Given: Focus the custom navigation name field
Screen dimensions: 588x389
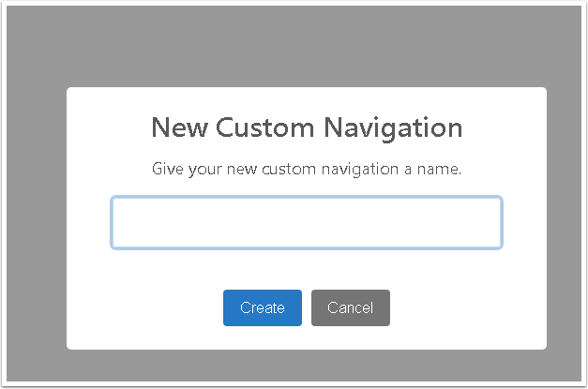Looking at the screenshot, I should pos(306,223).
